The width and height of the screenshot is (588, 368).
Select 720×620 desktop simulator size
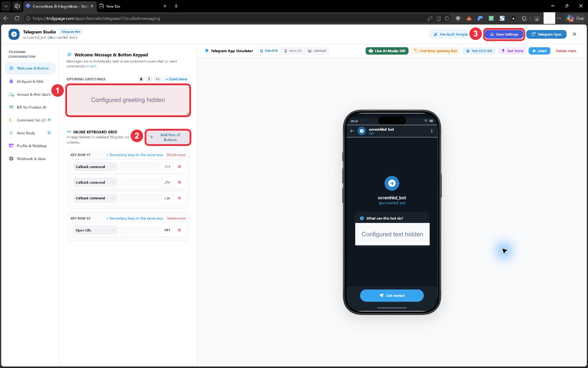click(x=317, y=51)
